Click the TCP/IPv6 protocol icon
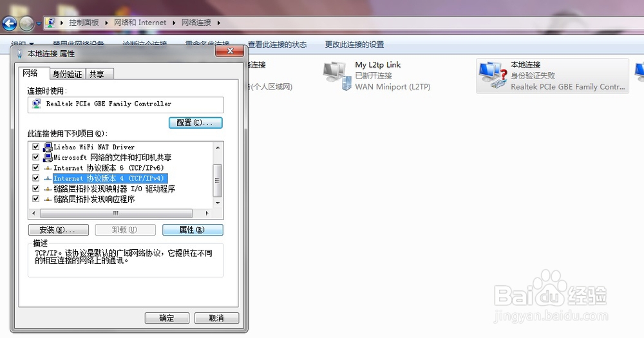This screenshot has height=338, width=644. [48, 168]
